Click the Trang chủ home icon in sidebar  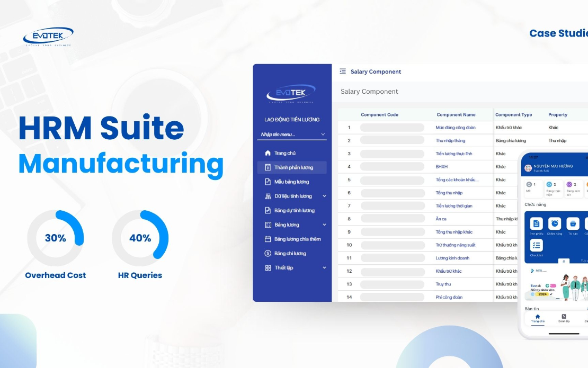(x=268, y=153)
